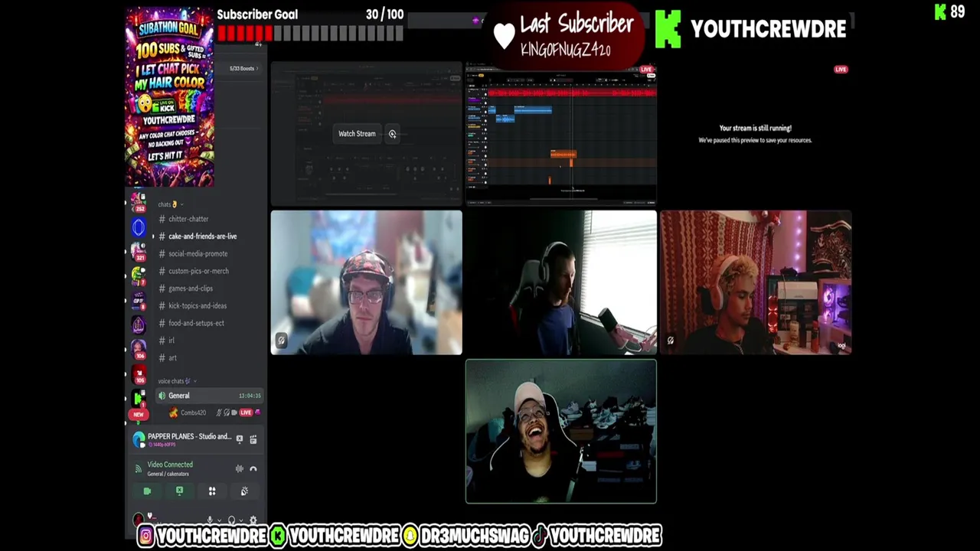Click the TikTok icon in bottom banner
The width and height of the screenshot is (980, 551).
[541, 536]
